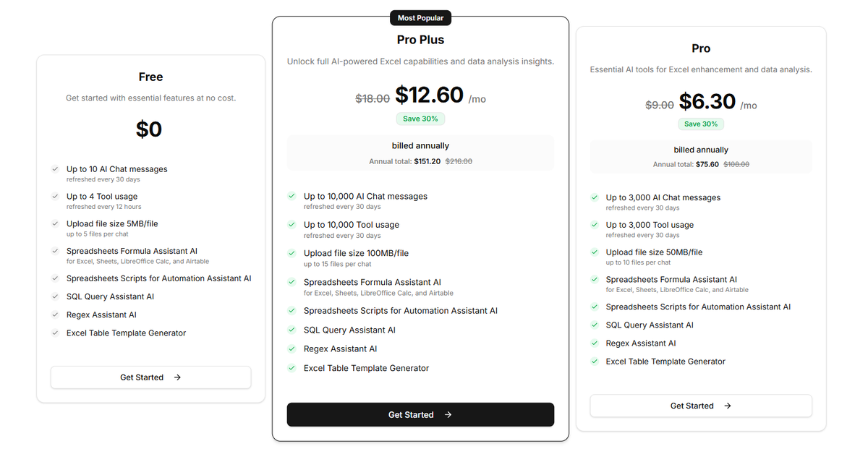The width and height of the screenshot is (868, 449).
Task: Click the Pro Plus plan title
Action: 420,40
